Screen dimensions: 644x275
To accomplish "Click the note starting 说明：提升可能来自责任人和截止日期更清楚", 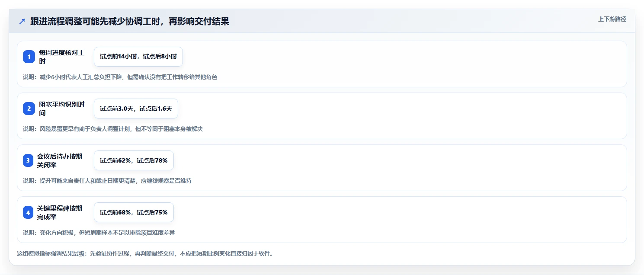I will [x=107, y=181].
